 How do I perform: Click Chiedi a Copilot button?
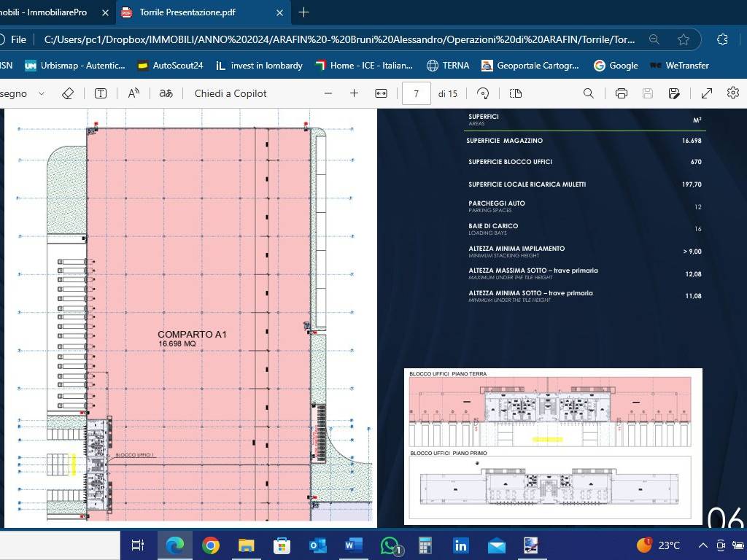231,93
